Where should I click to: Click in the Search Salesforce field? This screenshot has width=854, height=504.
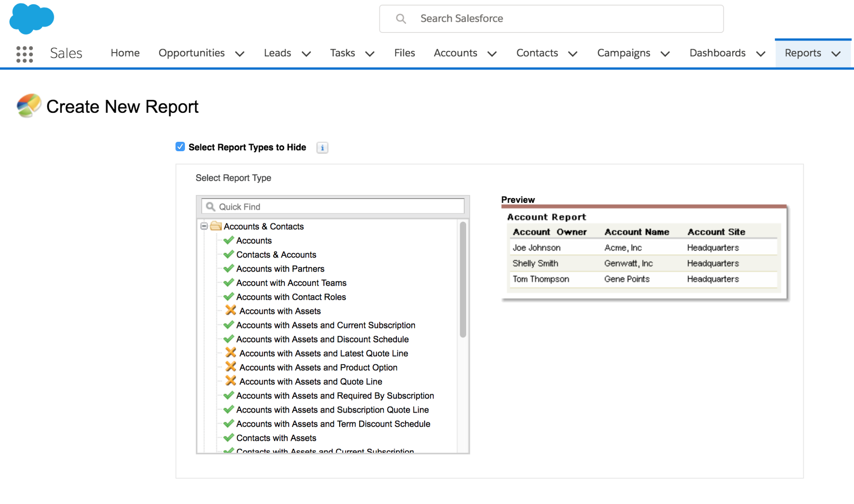(551, 19)
